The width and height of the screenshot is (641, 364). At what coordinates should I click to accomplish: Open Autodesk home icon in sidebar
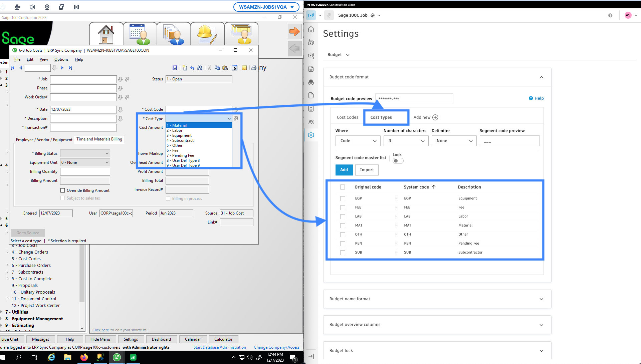point(311,29)
